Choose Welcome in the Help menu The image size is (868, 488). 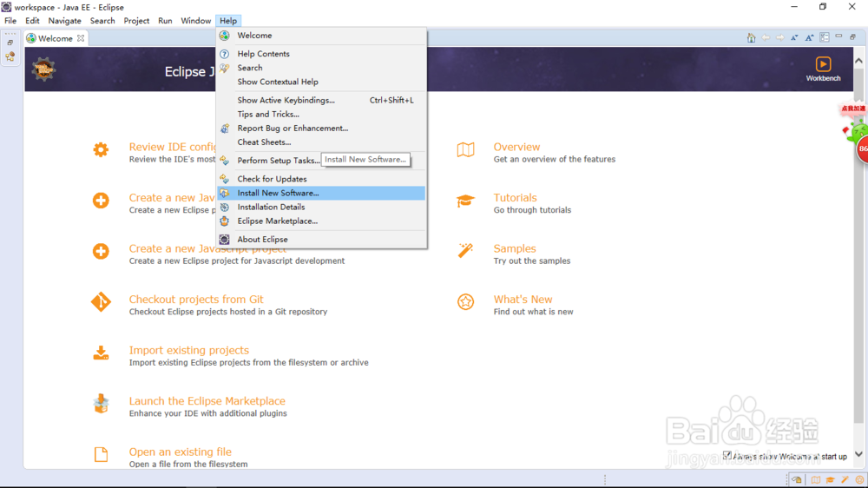[x=322, y=36]
